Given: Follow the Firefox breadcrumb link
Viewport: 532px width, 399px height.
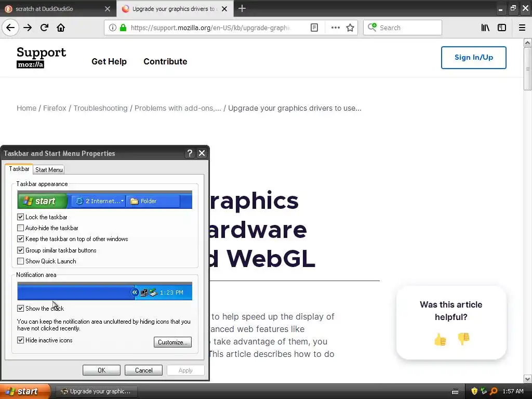Looking at the screenshot, I should (x=55, y=108).
